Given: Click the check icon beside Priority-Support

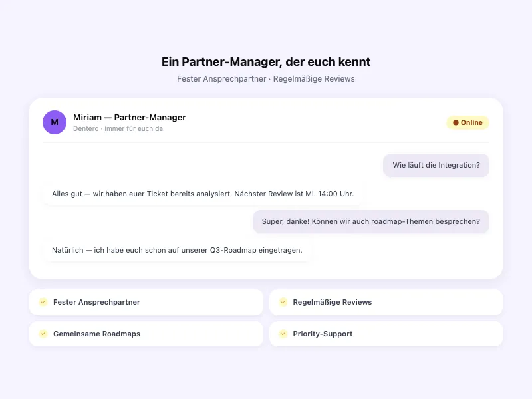Looking at the screenshot, I should coord(283,334).
